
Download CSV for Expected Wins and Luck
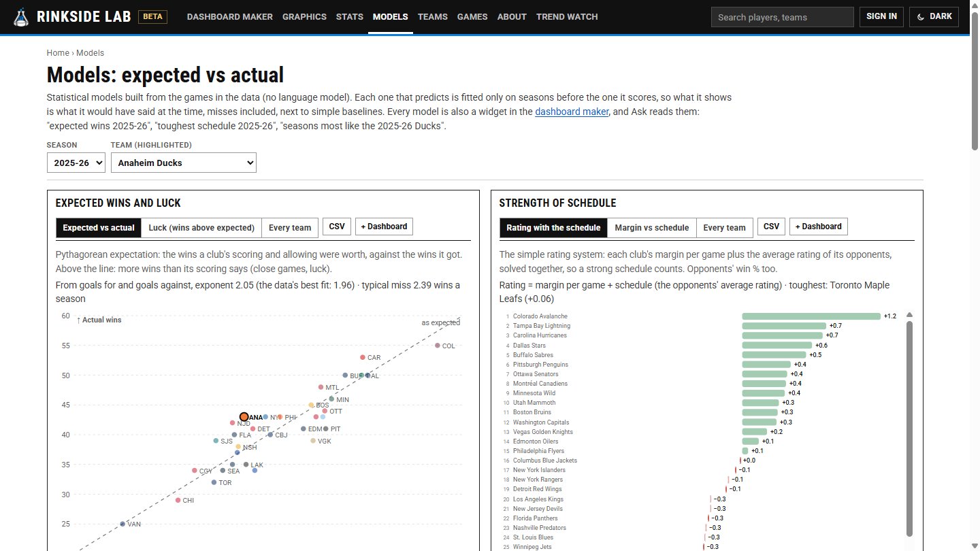[x=337, y=227]
